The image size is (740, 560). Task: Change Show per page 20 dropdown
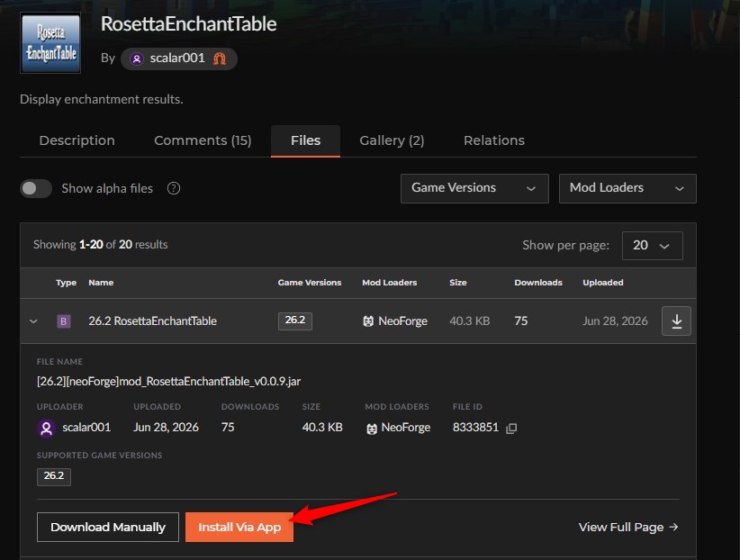coord(652,246)
